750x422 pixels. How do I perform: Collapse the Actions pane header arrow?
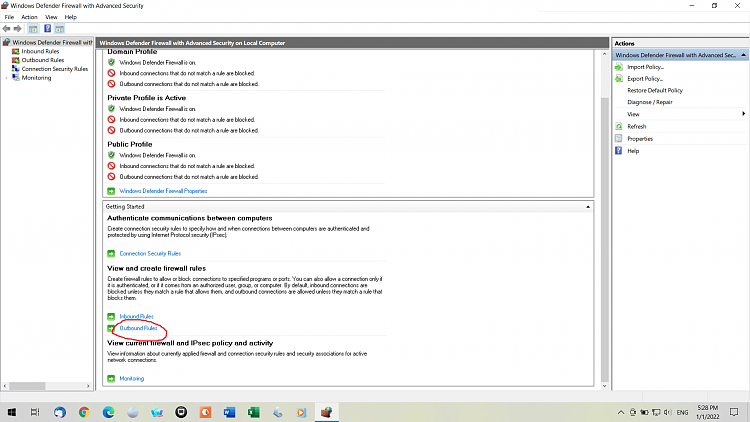(743, 55)
